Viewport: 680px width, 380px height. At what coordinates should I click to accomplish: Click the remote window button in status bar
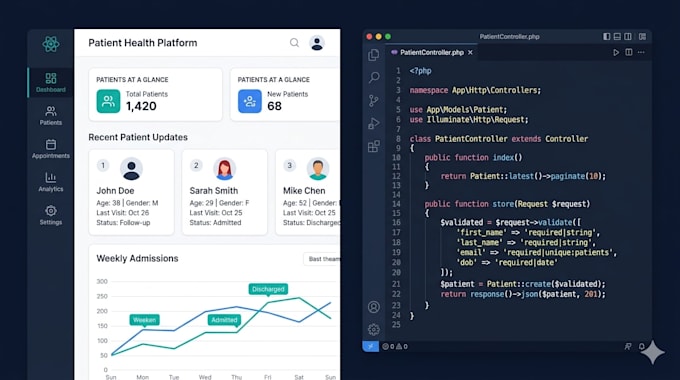[x=370, y=346]
